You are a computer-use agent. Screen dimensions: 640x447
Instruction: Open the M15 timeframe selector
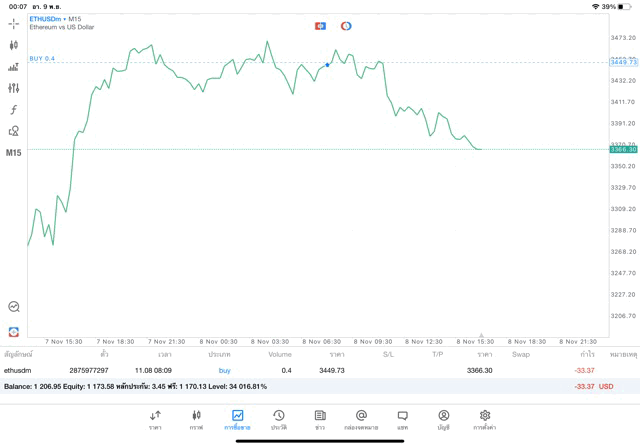(x=14, y=153)
